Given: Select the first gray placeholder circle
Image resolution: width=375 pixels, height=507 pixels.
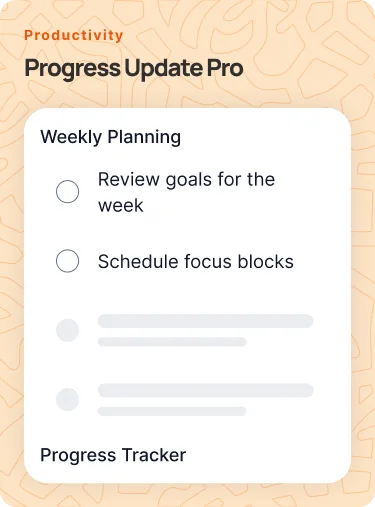Looking at the screenshot, I should coord(67,330).
